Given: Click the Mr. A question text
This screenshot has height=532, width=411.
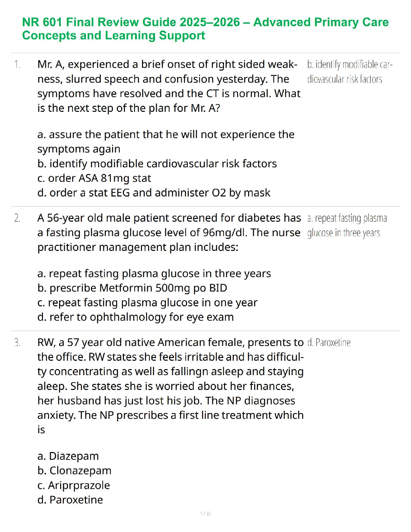Looking at the screenshot, I should [x=169, y=86].
